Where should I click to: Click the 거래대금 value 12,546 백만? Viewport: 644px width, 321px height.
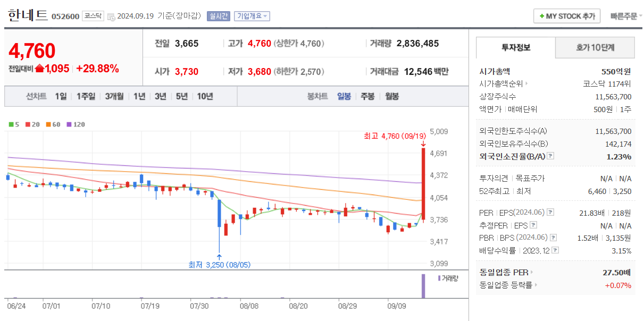(426, 71)
